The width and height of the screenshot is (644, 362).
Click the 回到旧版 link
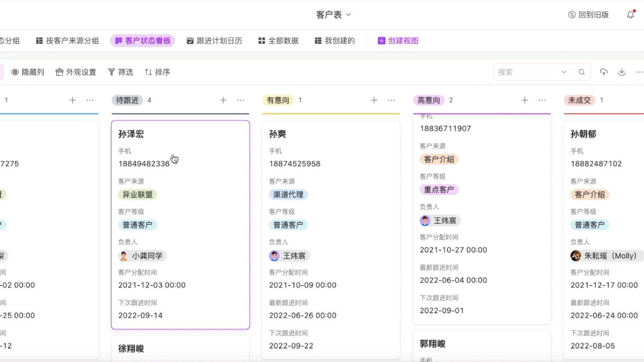click(588, 15)
